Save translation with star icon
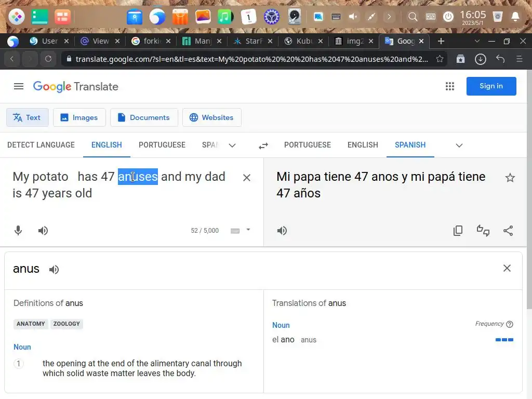Image resolution: width=532 pixels, height=399 pixels. pyautogui.click(x=510, y=178)
